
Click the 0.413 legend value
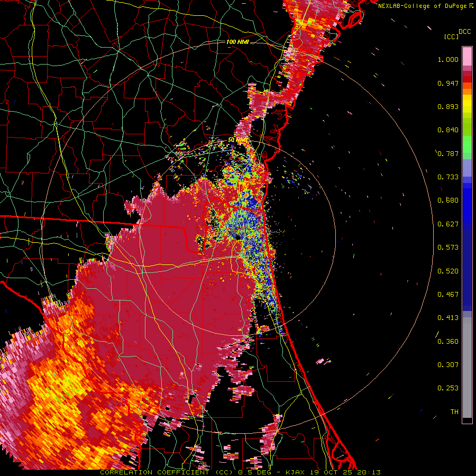tap(448, 318)
